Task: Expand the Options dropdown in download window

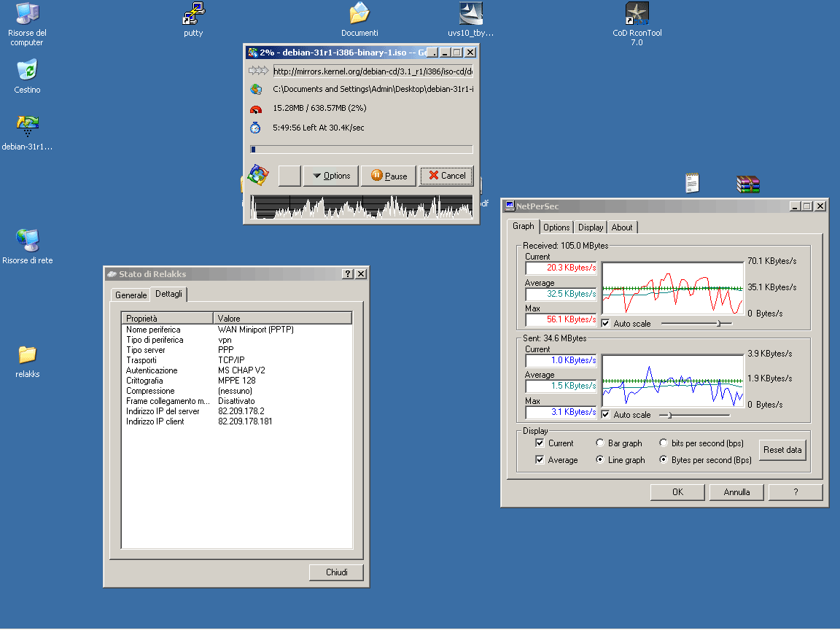Action: click(x=330, y=176)
